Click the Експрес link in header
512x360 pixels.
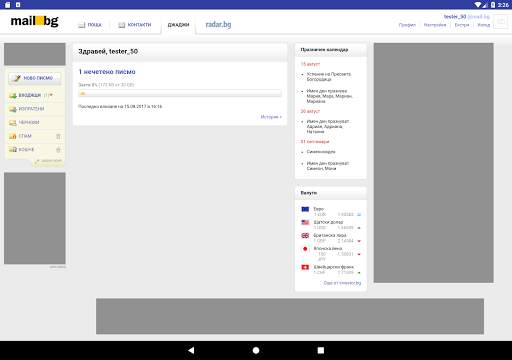[462, 25]
